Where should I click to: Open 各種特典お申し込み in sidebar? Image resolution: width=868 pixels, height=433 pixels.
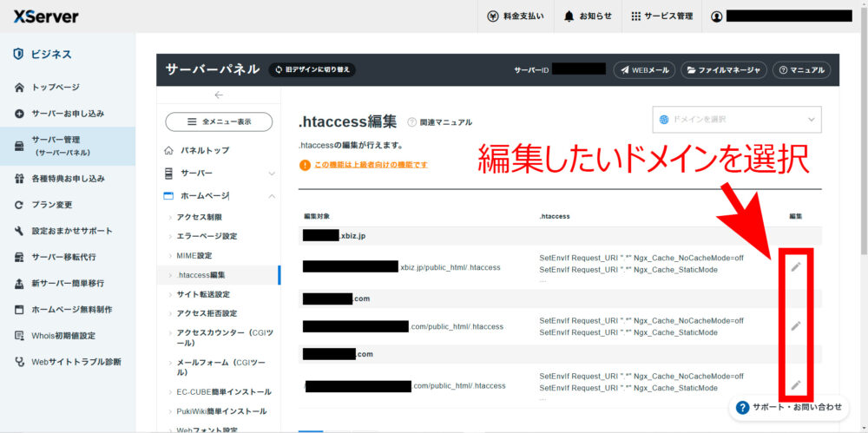point(68,179)
